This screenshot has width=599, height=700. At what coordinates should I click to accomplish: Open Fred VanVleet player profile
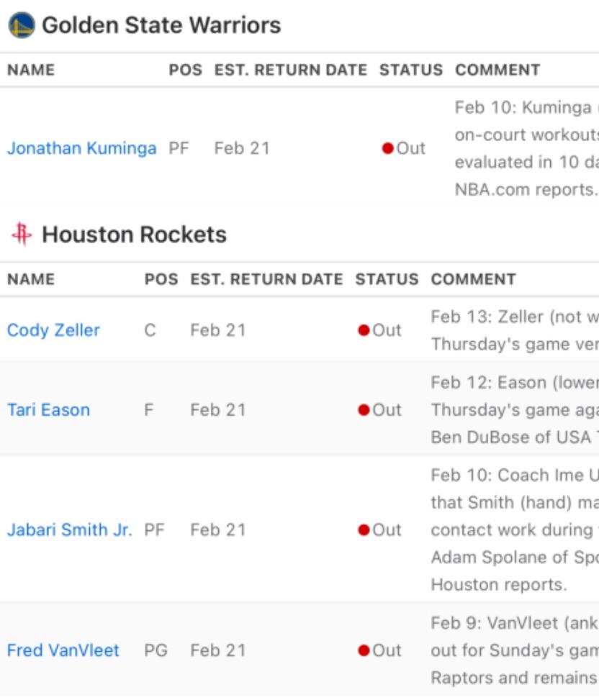[63, 650]
